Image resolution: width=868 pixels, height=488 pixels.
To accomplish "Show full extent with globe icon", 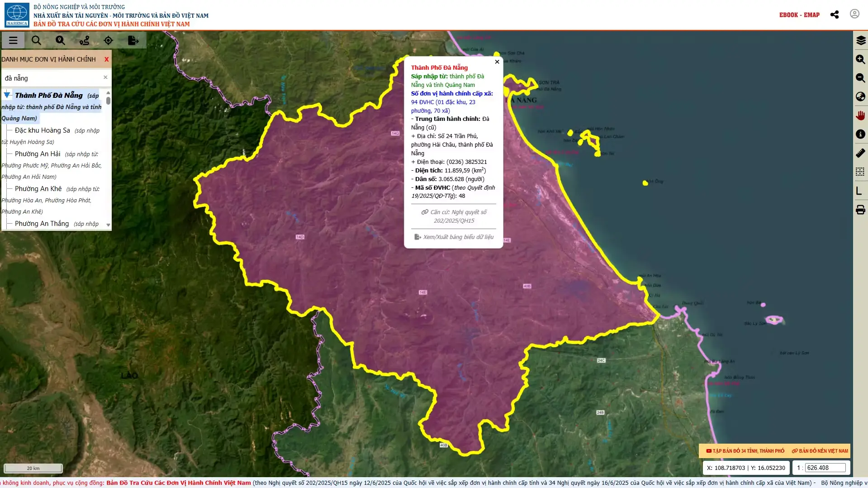I will [x=860, y=96].
